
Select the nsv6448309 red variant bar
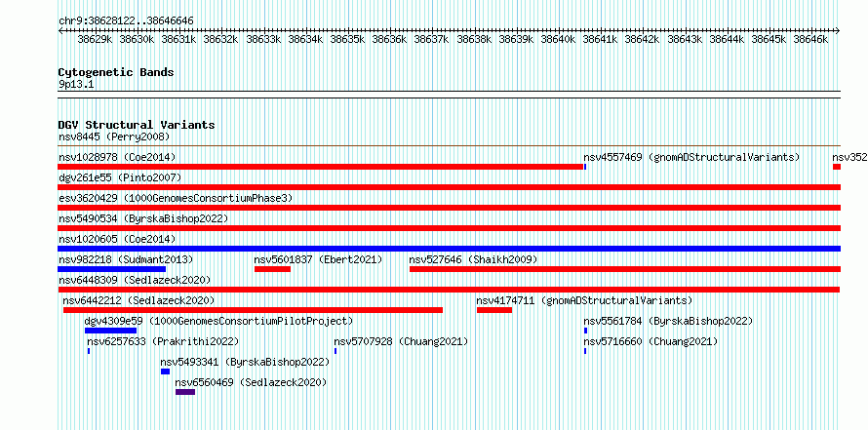point(449,290)
